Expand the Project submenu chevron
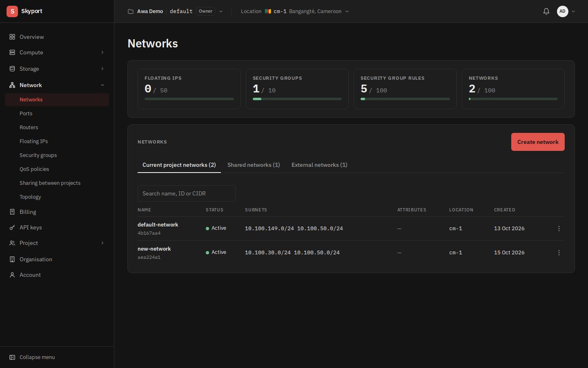The image size is (588, 368). (x=102, y=243)
